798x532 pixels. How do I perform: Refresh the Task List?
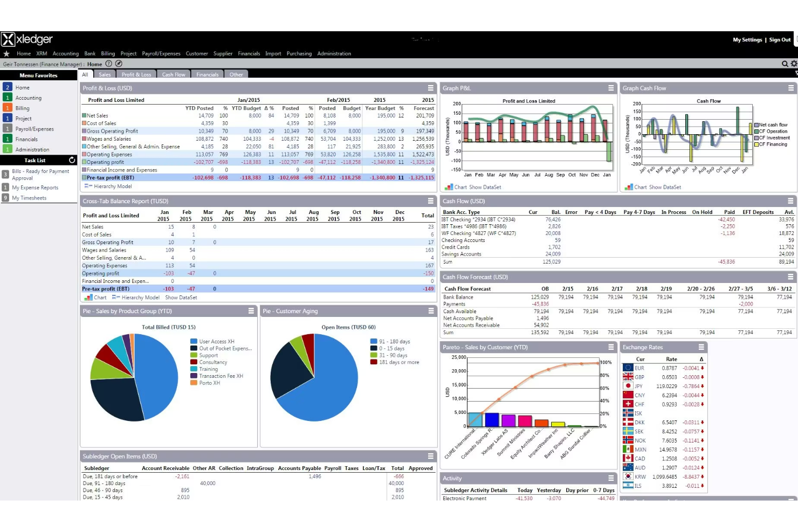coord(72,160)
